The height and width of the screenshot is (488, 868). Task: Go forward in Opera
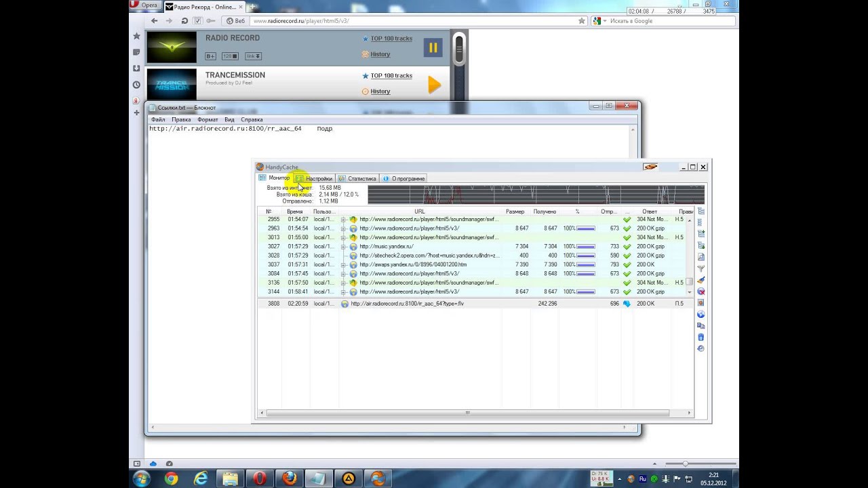pos(169,21)
